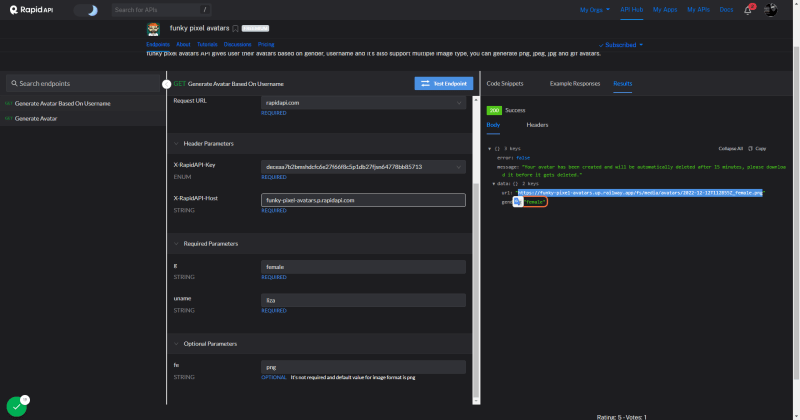
Task: Click Collapse All in the results
Action: point(731,149)
